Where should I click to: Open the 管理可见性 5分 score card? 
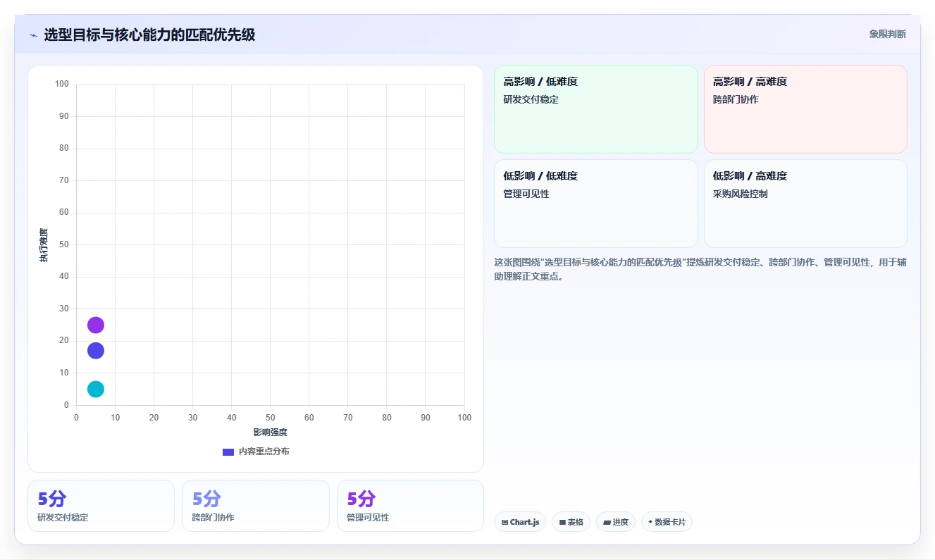tap(410, 506)
